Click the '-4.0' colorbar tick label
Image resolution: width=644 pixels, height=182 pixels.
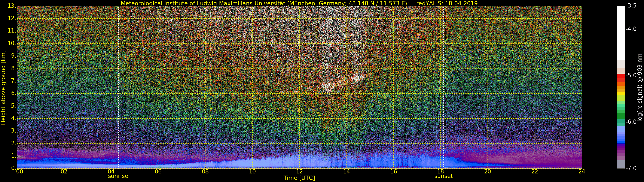pyautogui.click(x=631, y=29)
